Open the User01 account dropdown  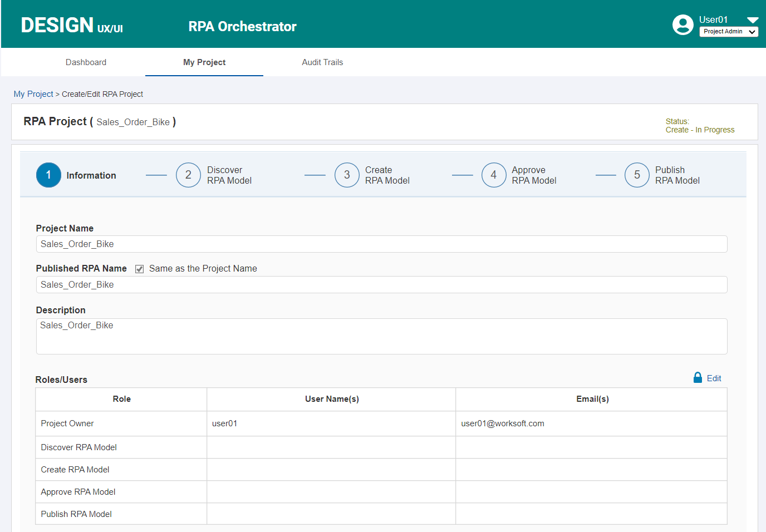coord(753,19)
